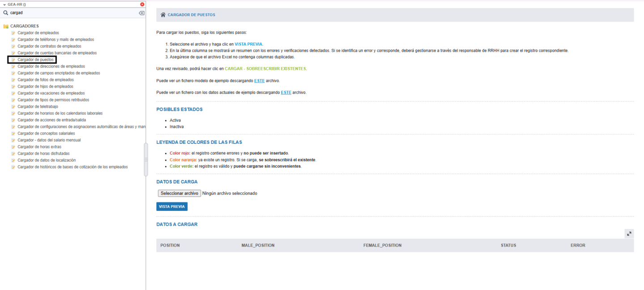
Task: Click the red close icon in GEA-HR panel
Action: point(142,4)
